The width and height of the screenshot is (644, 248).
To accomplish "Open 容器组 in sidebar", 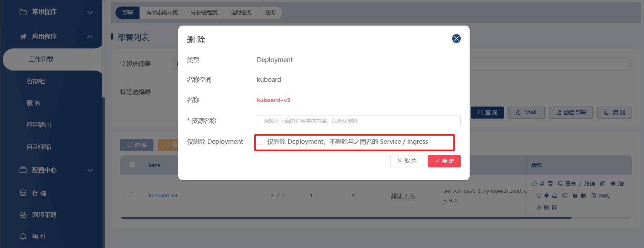I will click(x=36, y=81).
